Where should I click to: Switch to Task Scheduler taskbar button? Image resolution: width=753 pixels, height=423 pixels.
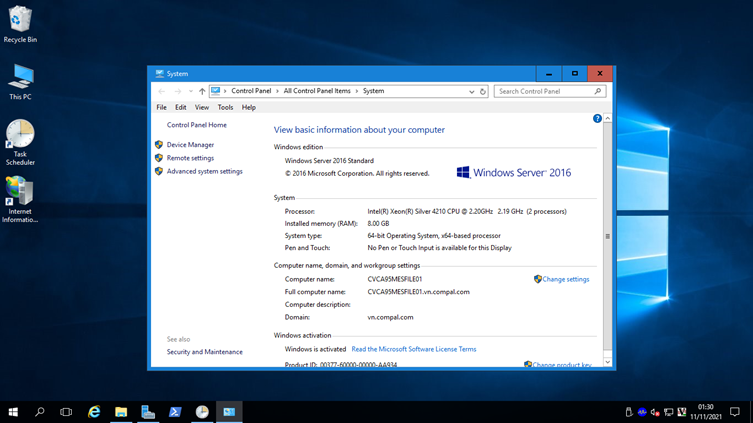coord(202,412)
